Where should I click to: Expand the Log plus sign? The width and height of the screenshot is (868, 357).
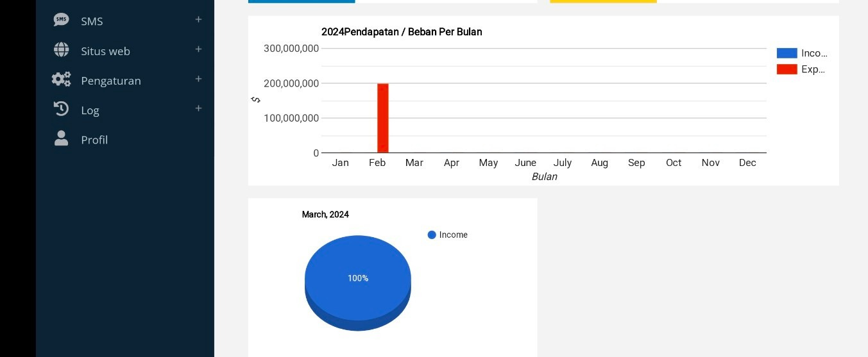198,108
